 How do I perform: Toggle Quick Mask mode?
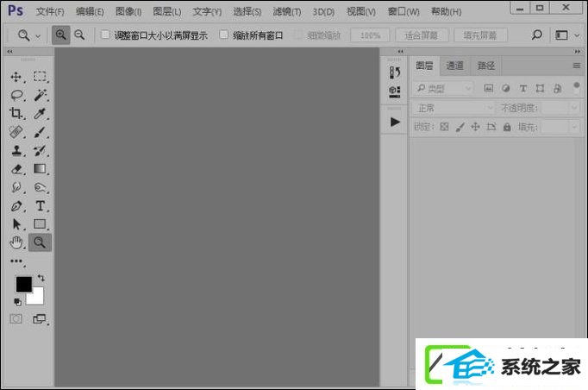(16, 319)
